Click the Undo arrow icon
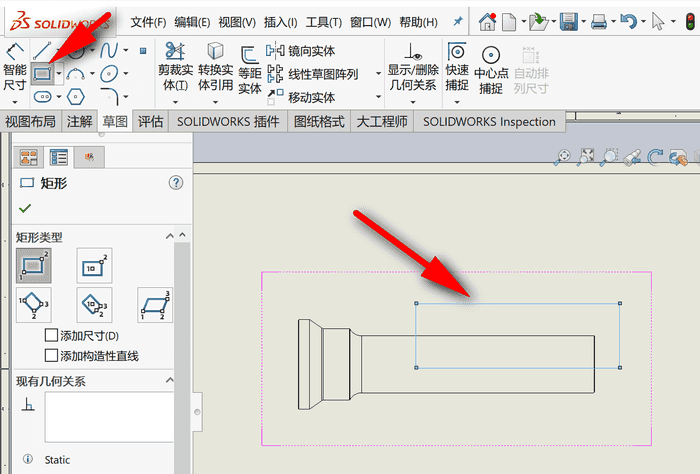Viewport: 700px width, 474px height. (x=629, y=21)
